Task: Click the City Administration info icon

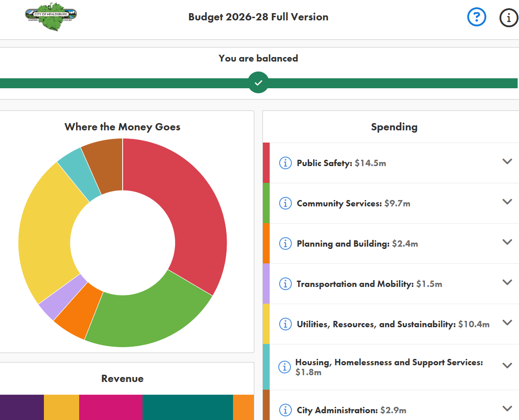Action: [285, 410]
